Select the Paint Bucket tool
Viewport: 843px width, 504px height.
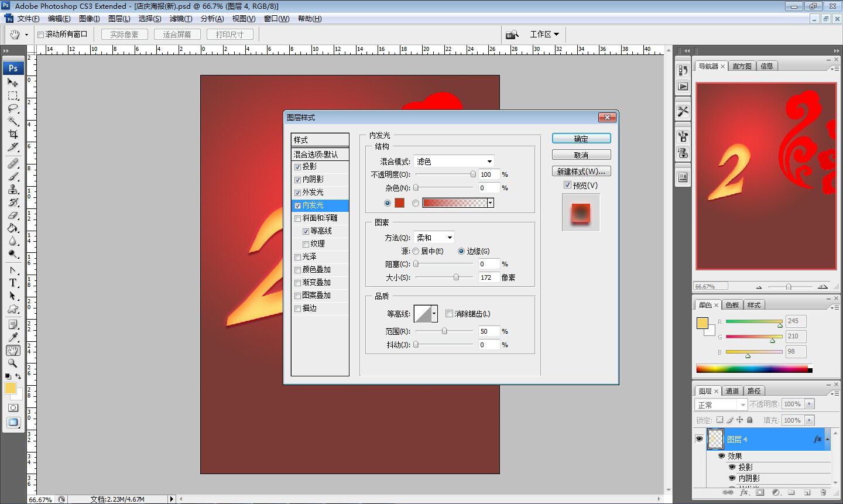coord(13,228)
